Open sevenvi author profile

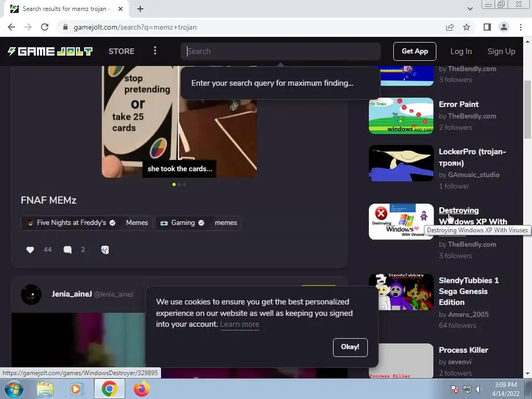click(459, 362)
